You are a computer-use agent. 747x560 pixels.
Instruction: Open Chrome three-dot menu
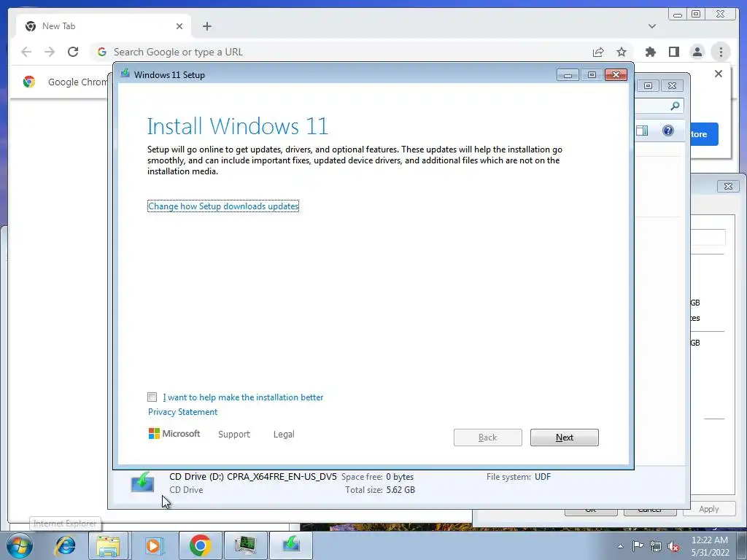(x=721, y=52)
